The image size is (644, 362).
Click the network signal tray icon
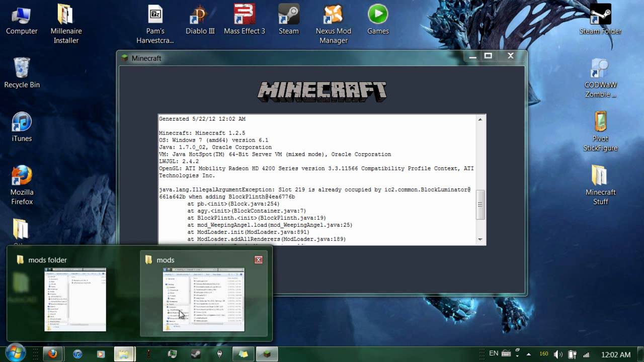[586, 354]
